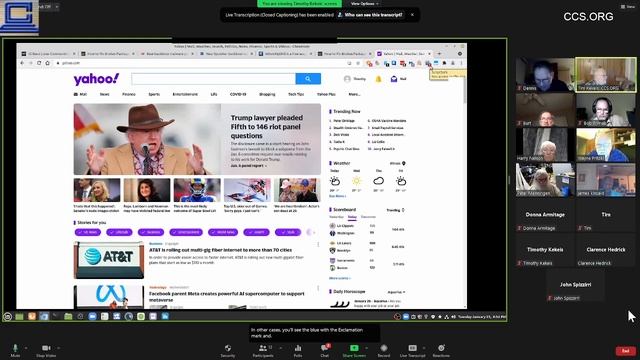The width and height of the screenshot is (640, 360).
Task: Click the red End meeting button
Action: (x=626, y=351)
